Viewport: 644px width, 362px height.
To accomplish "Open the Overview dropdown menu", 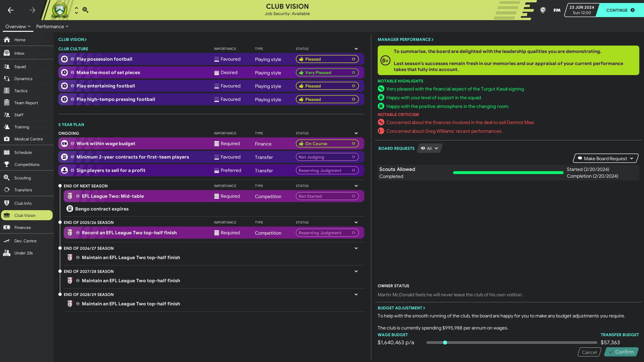I will point(18,26).
